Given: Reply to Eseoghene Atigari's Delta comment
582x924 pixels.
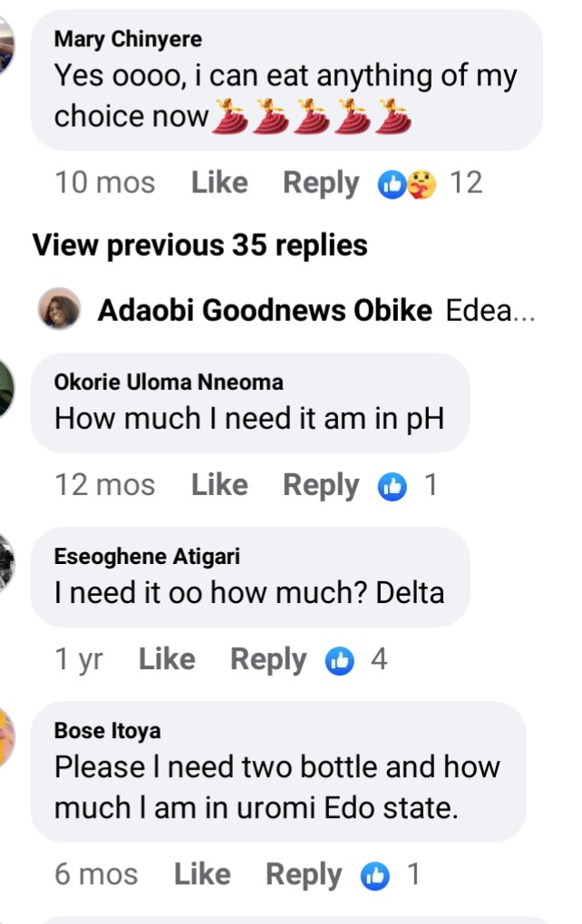Looking at the screenshot, I should click(x=268, y=660).
